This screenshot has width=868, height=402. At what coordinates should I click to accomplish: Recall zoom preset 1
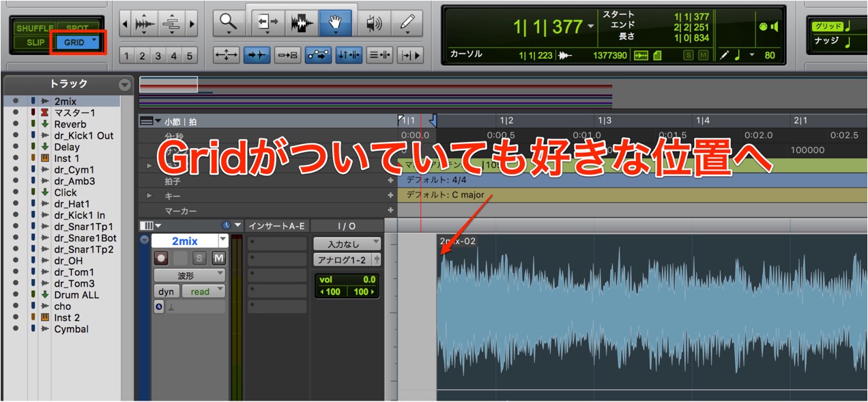point(127,56)
